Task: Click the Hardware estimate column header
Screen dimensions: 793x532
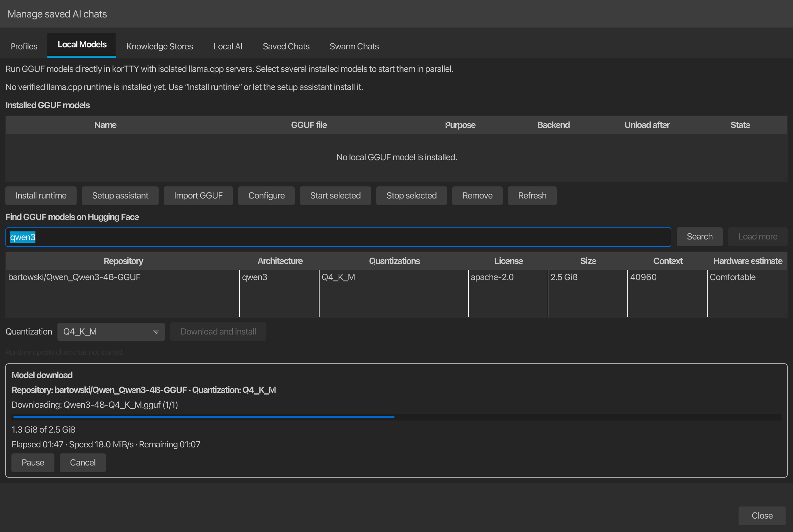Action: [x=748, y=261]
